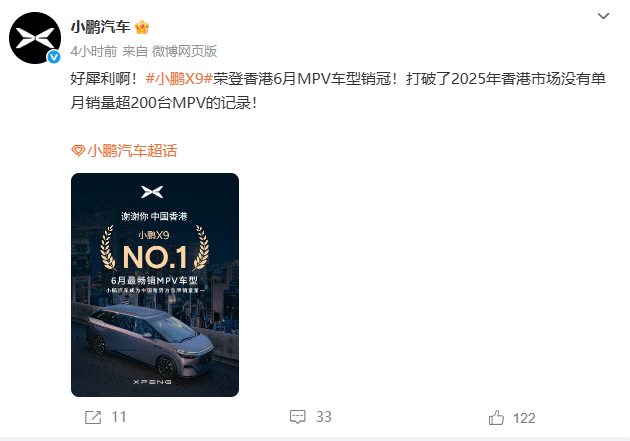630x441 pixels.
Task: Open the XPeng profile avatar logo
Action: 35,38
